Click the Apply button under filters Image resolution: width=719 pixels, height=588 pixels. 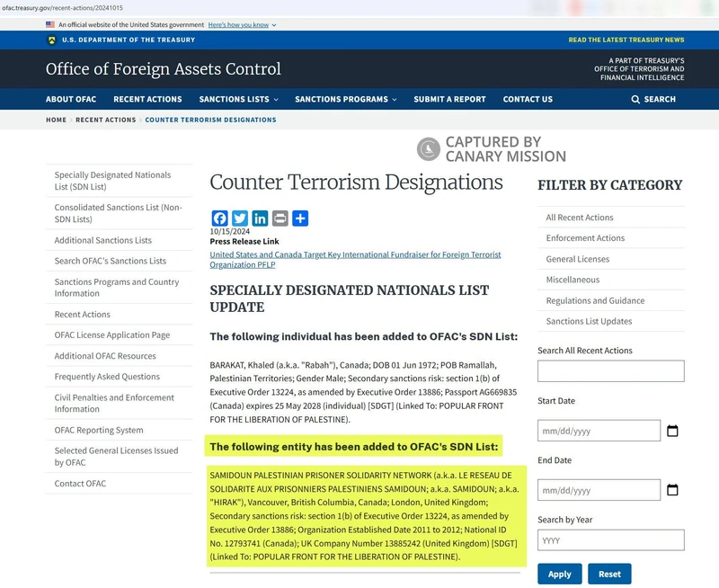click(560, 574)
